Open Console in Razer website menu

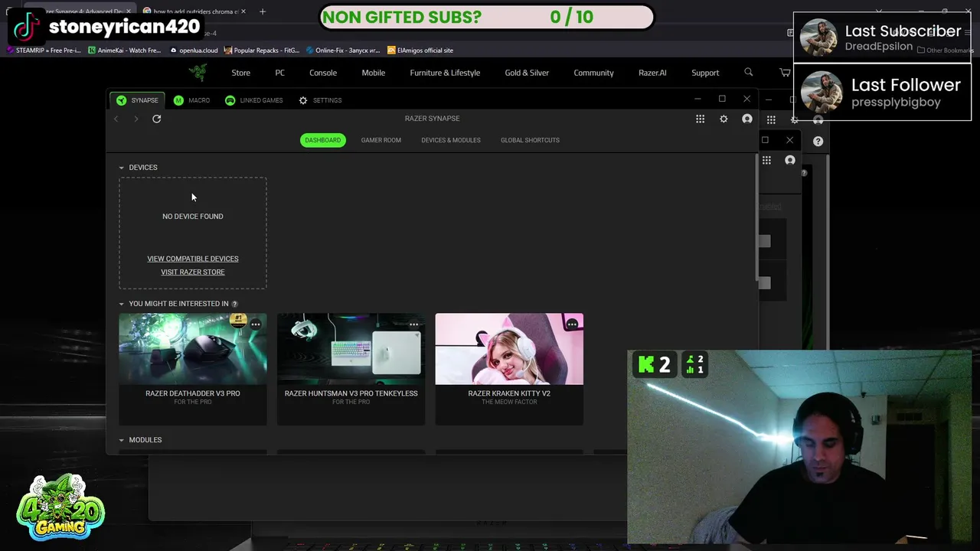pos(323,73)
